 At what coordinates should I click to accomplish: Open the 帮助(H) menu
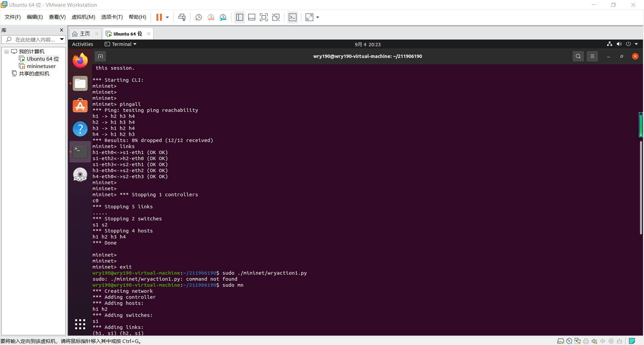pos(138,17)
